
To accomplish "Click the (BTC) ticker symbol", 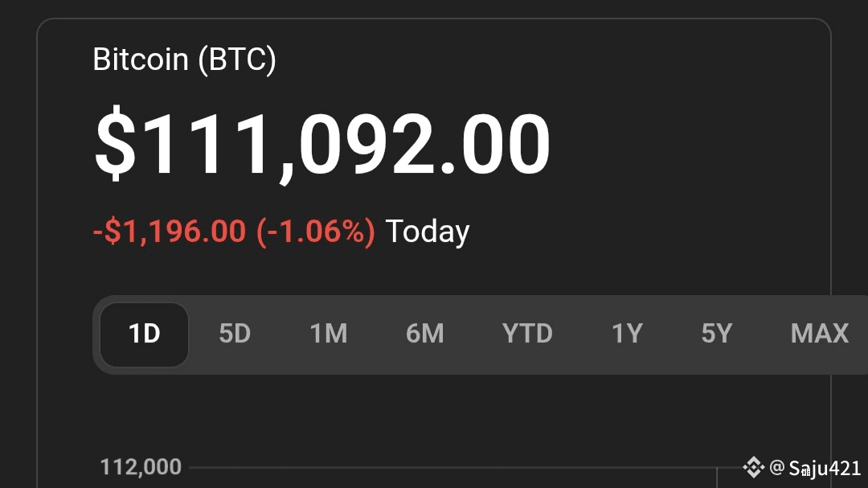I will 237,59.
